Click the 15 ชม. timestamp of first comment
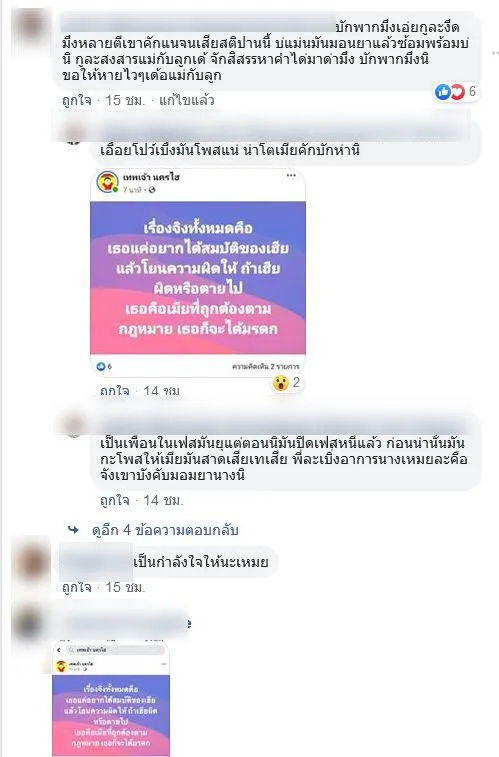The image size is (499, 757). point(125,100)
